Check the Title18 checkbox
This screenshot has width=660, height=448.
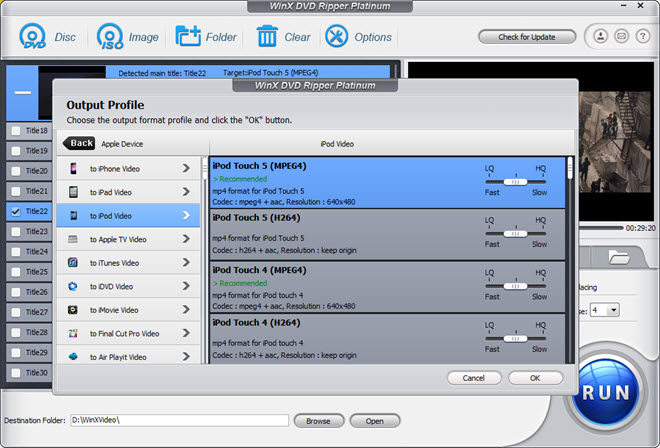point(16,131)
